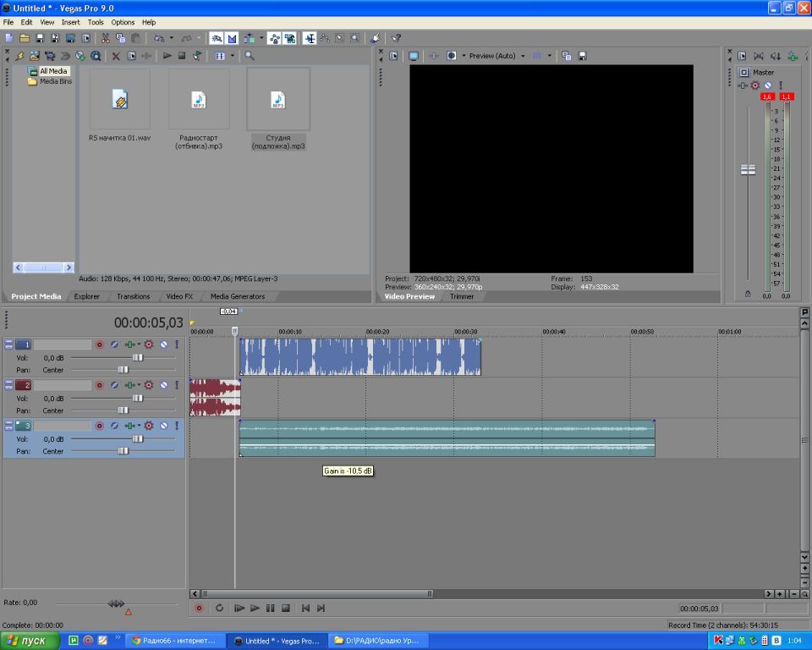Viewport: 812px width, 650px height.
Task: Start media preview in Project Media toolbar
Action: click(x=167, y=56)
